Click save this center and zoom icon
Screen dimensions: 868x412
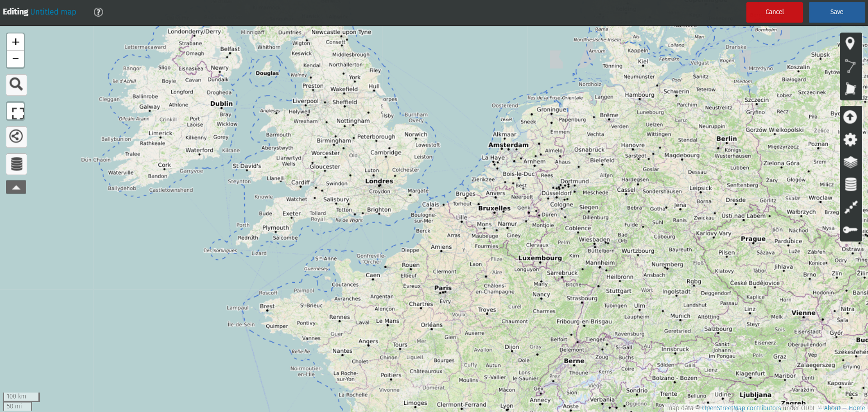click(850, 208)
